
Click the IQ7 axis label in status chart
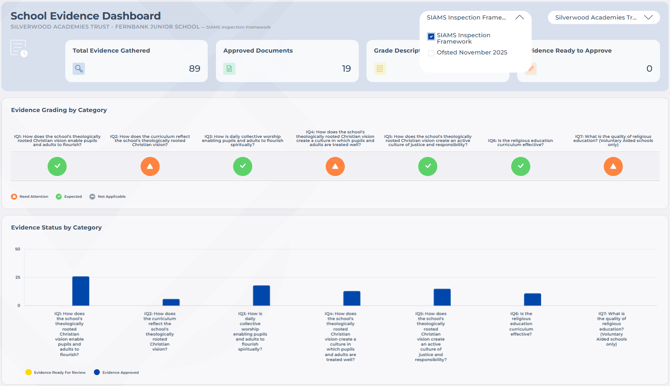(x=611, y=329)
